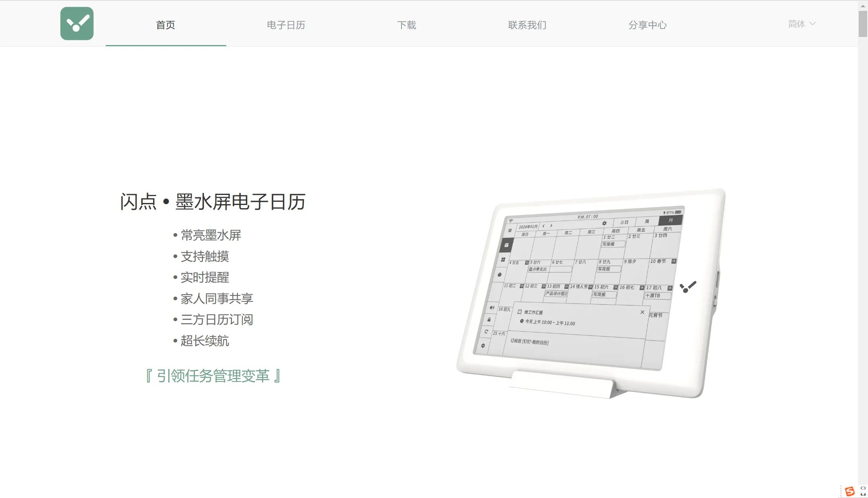868x498 pixels.
Task: Select the 月 view toggle on the calendar
Action: tap(670, 220)
